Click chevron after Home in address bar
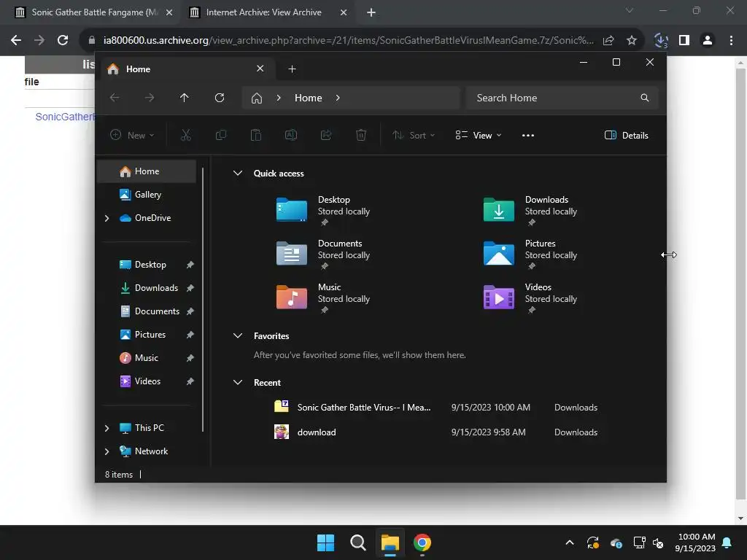The width and height of the screenshot is (747, 560). tap(338, 98)
